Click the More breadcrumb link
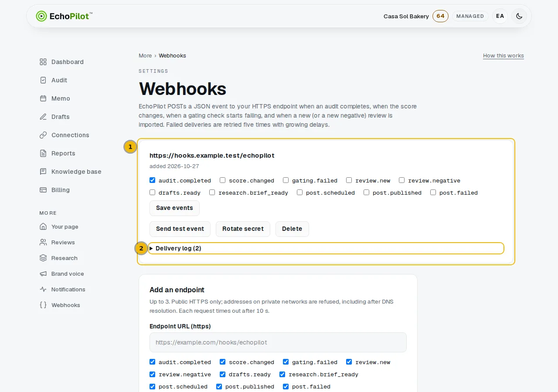Screen dimensions: 558x392 pos(145,56)
